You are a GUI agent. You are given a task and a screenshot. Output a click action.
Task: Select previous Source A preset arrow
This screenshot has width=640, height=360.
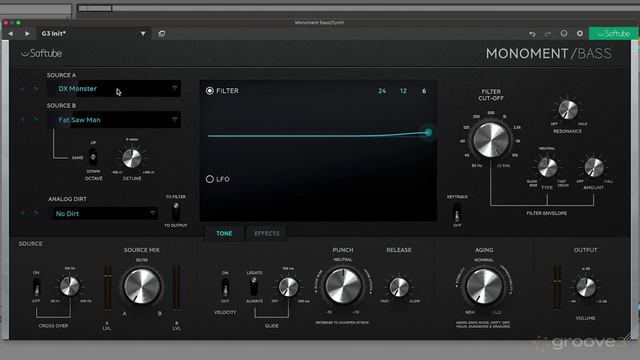[x=22, y=89]
